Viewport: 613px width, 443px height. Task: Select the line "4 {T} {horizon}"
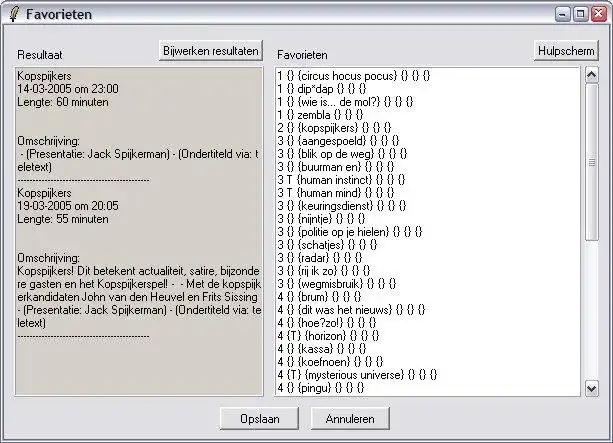coord(328,335)
